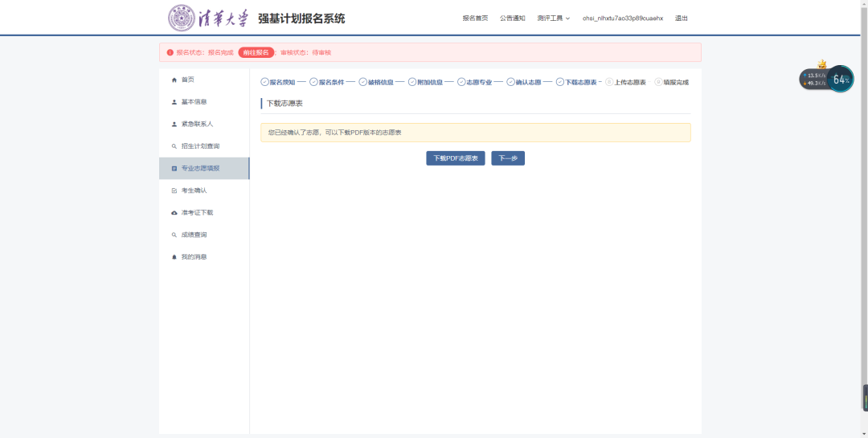Open 基本信息 via the sidebar person icon
This screenshot has width=868, height=438.
point(174,102)
